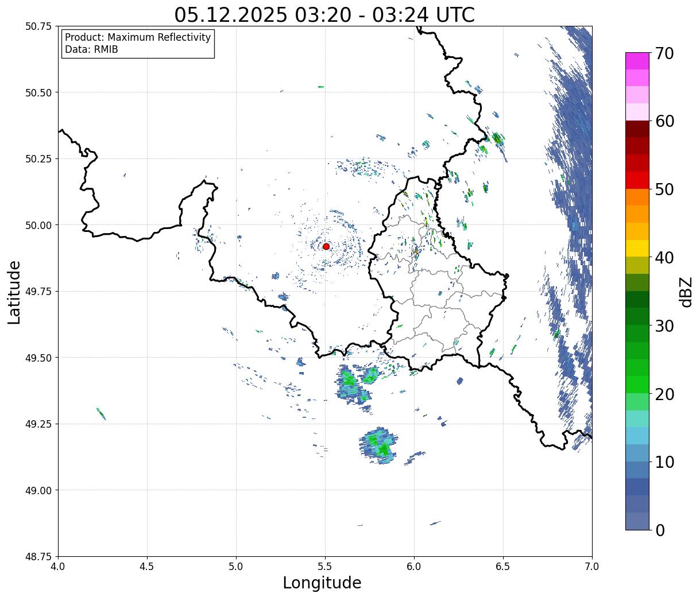This screenshot has width=700, height=597.
Task: Click the latitude tick label 50.25
Action: (x=38, y=159)
